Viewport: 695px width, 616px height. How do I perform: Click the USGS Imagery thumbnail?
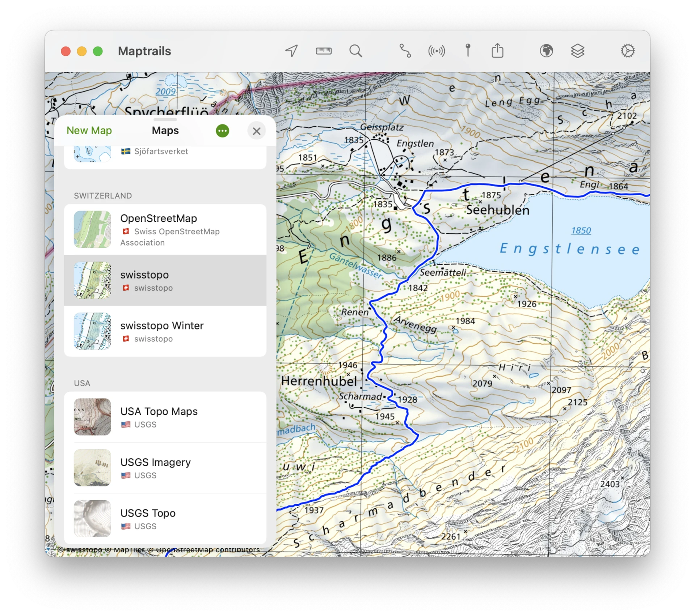coord(92,468)
